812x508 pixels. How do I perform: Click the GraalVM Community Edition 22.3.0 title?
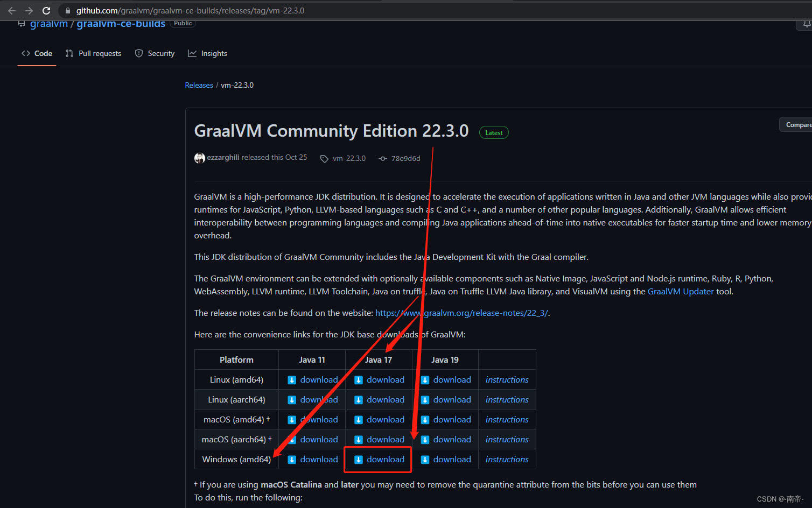pos(331,131)
